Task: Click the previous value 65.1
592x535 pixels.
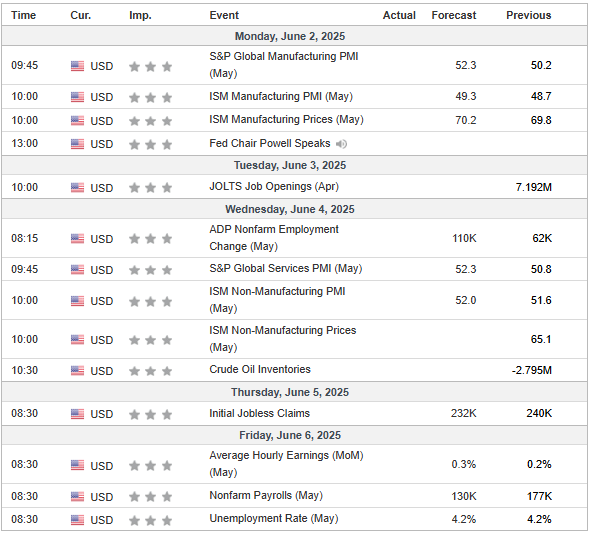Action: point(541,339)
